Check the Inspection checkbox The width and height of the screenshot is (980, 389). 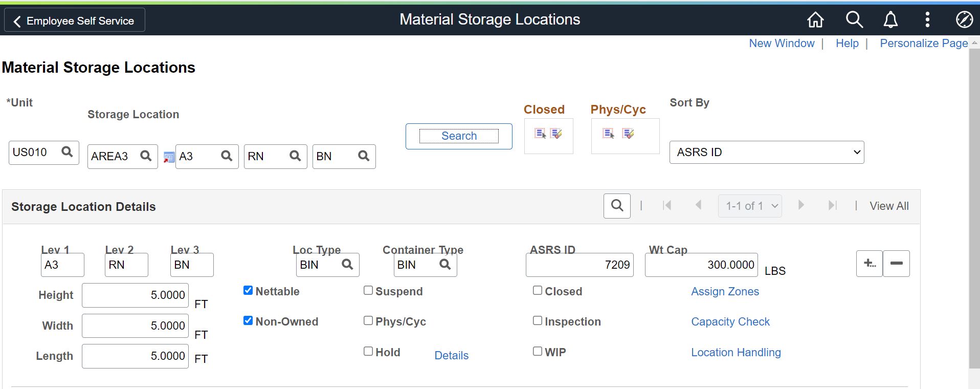point(538,321)
